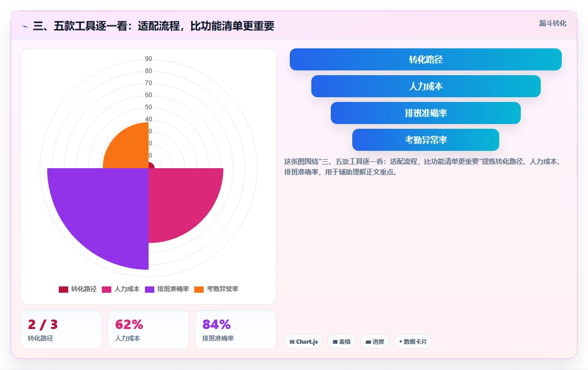The height and width of the screenshot is (370, 588).
Task: Click the lightning icon beside the section title
Action: pyautogui.click(x=25, y=26)
